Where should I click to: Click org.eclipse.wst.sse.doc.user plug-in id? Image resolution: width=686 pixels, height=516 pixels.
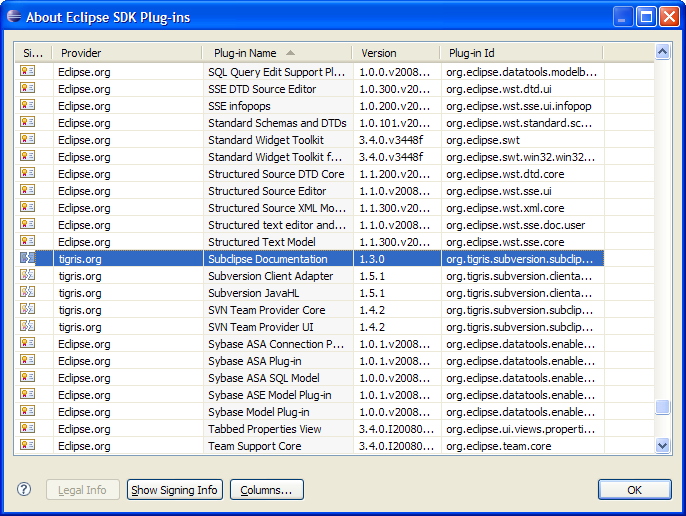(x=515, y=225)
